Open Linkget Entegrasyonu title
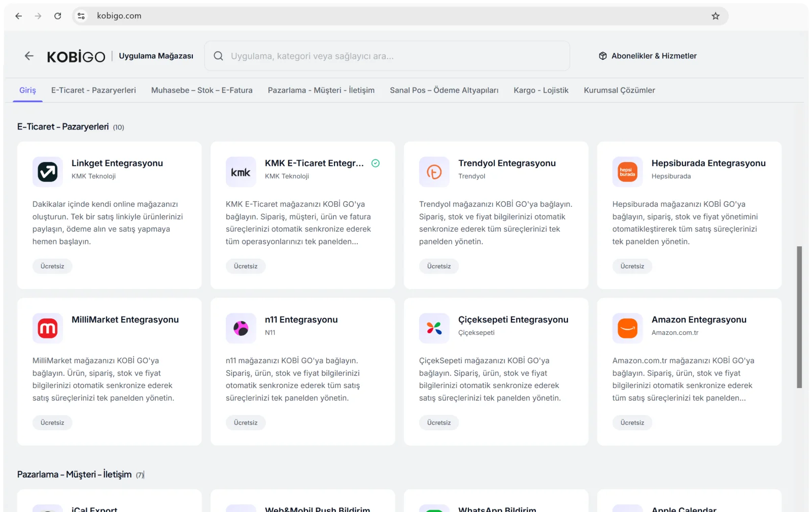This screenshot has height=512, width=812. [x=117, y=163]
